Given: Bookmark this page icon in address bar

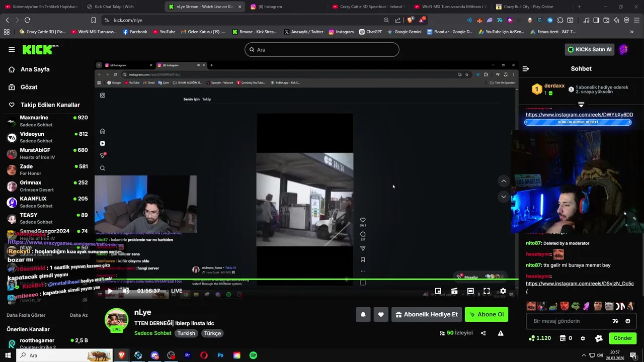Looking at the screenshot, I should point(94,20).
